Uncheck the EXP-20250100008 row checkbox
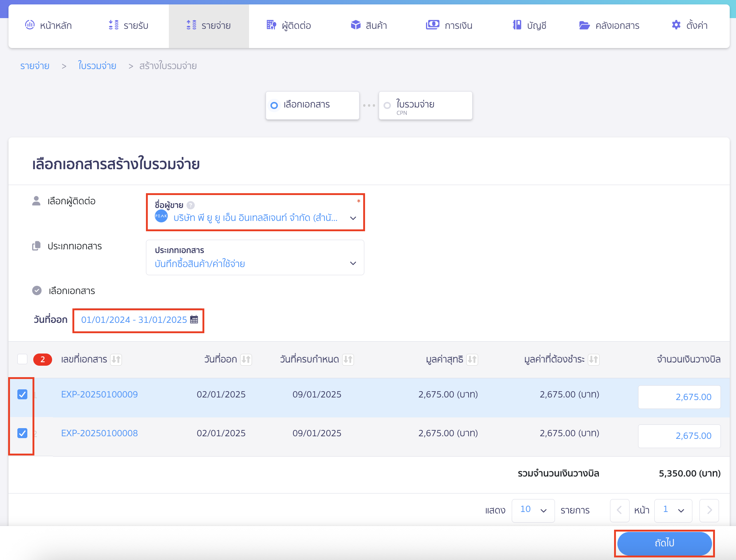This screenshot has height=560, width=736. 23,433
